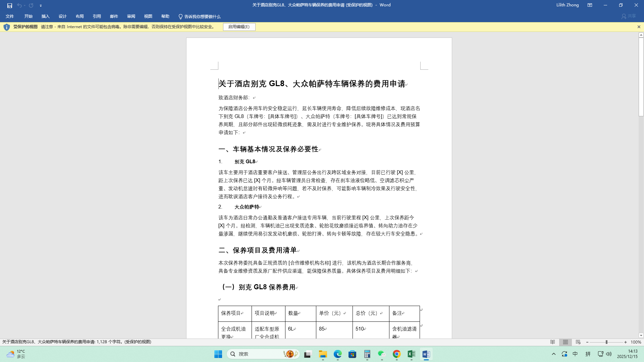Click Tell Me lightbulb search box

199,16
